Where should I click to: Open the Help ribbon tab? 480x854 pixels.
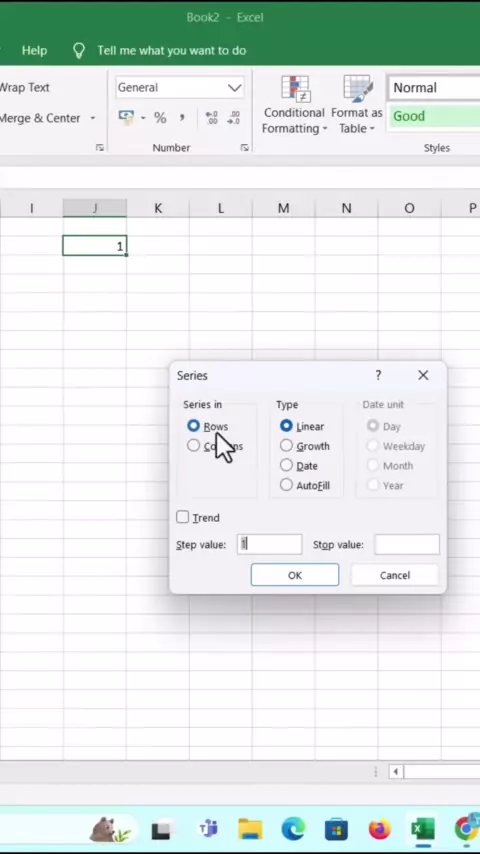click(34, 51)
